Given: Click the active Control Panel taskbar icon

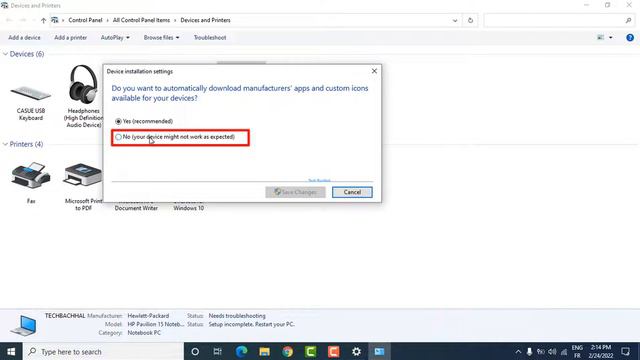Looking at the screenshot, I should [x=379, y=351].
